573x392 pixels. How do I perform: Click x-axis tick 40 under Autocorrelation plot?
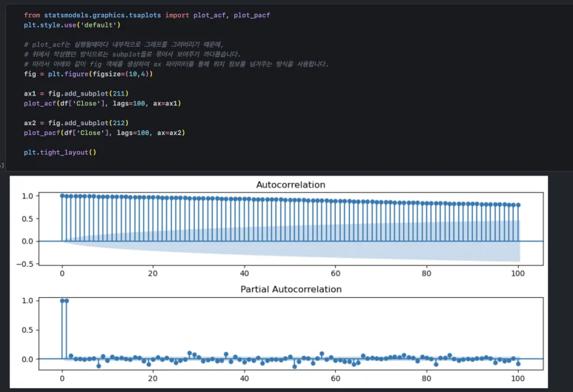(x=244, y=273)
